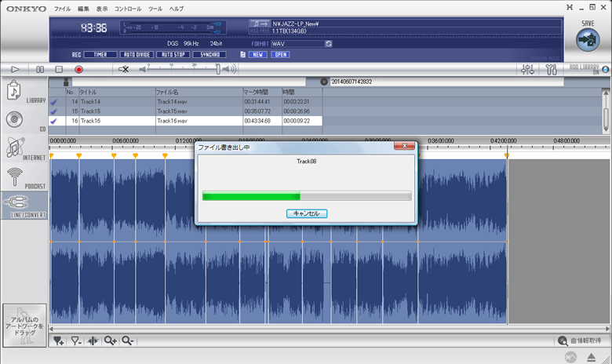Click the add marker icon
The width and height of the screenshot is (612, 364).
59,340
